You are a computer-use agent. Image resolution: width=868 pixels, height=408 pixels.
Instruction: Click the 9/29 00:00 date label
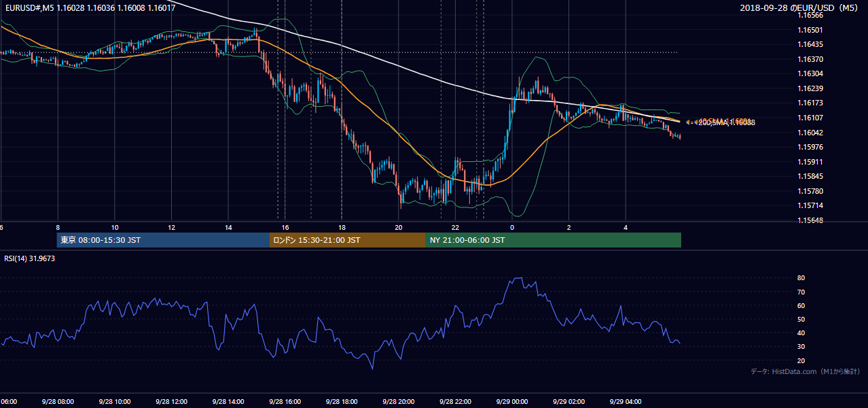tap(511, 401)
